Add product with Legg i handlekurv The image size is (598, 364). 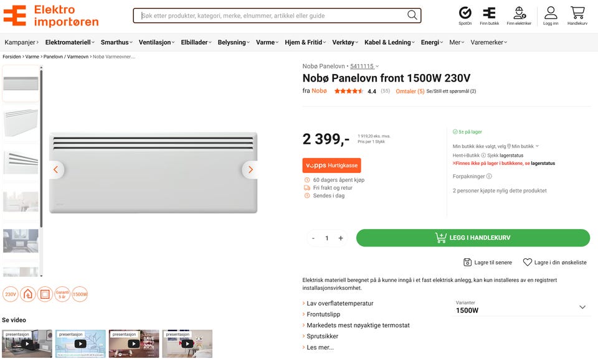tap(473, 238)
